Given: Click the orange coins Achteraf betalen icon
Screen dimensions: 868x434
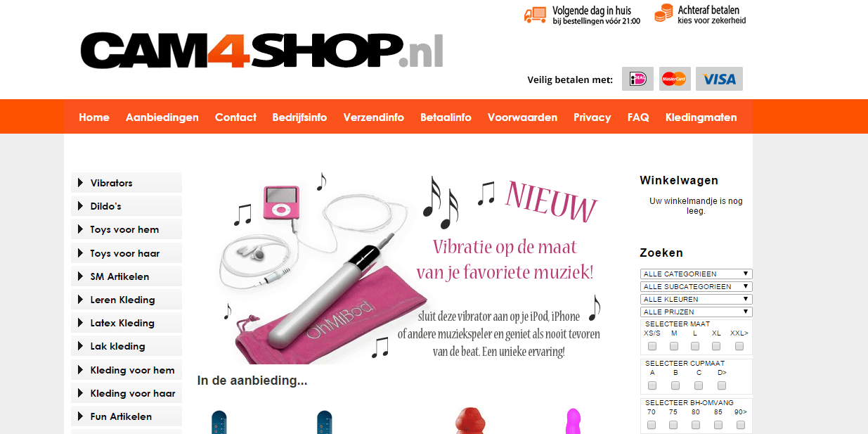Looking at the screenshot, I should coord(663,13).
